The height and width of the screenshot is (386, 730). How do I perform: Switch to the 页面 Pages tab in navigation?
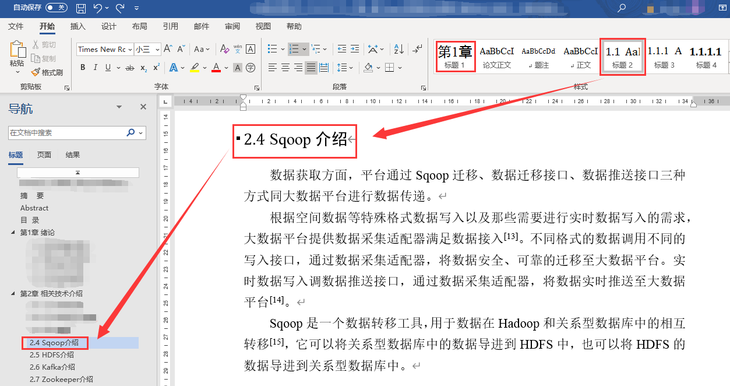coord(44,155)
